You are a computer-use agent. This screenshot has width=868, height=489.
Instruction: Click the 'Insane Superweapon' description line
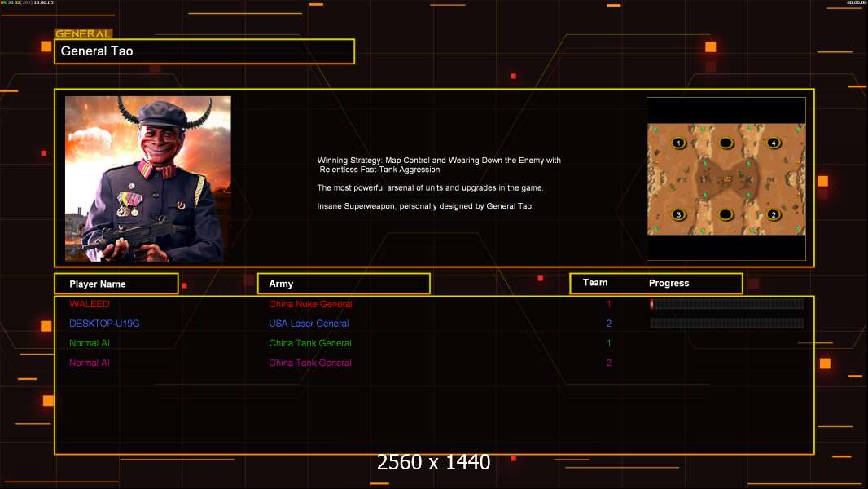(425, 206)
